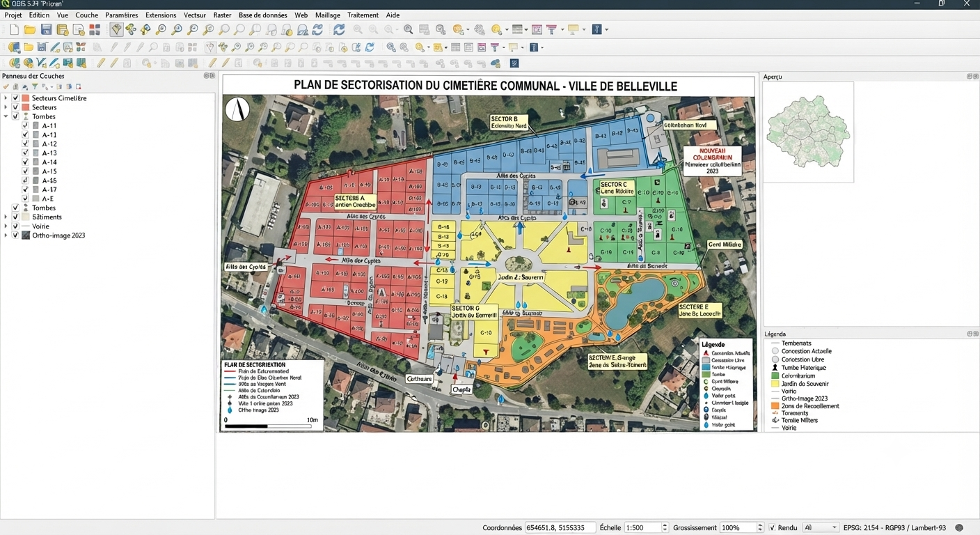The width and height of the screenshot is (980, 535).
Task: Click the globe data source icon, second toolbar row
Action: click(x=14, y=47)
